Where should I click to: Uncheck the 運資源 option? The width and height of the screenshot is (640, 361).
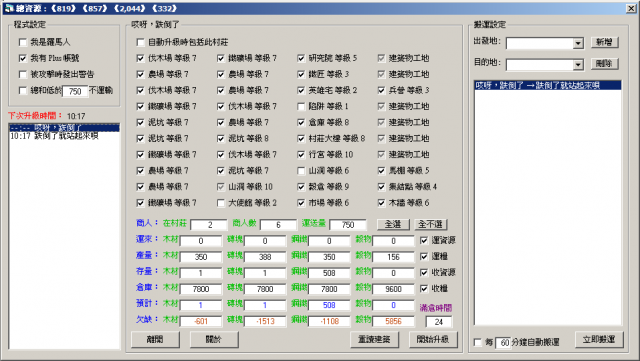pos(424,241)
